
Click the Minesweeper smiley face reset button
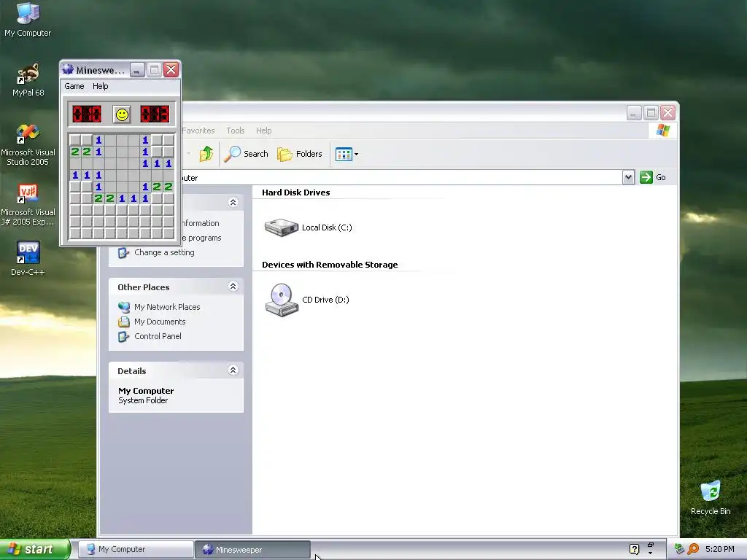coord(122,114)
